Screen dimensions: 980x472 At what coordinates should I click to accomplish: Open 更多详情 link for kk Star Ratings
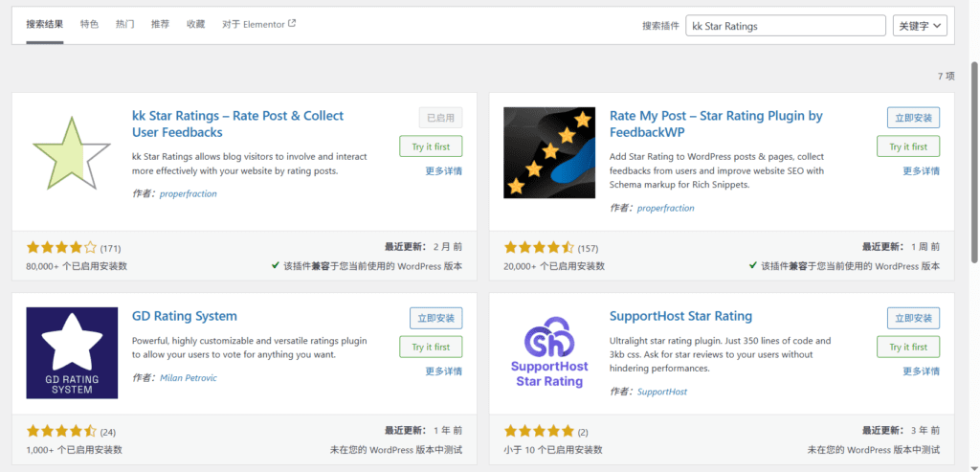[444, 171]
